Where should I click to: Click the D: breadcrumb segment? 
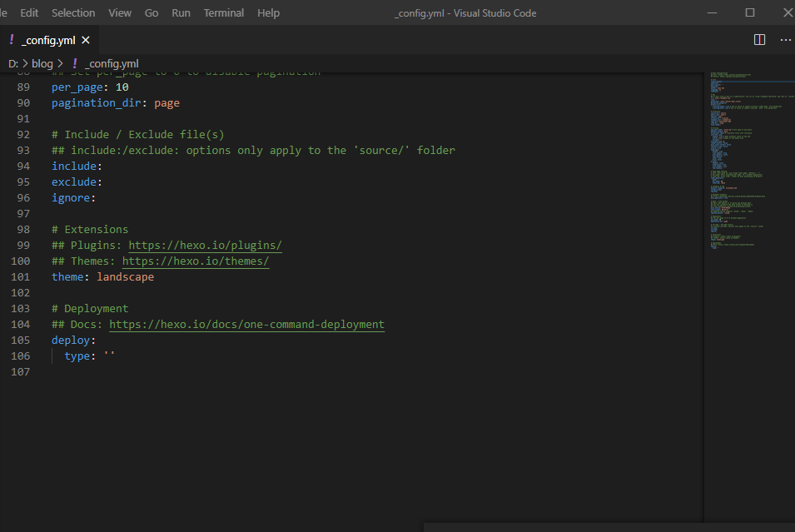[13, 64]
